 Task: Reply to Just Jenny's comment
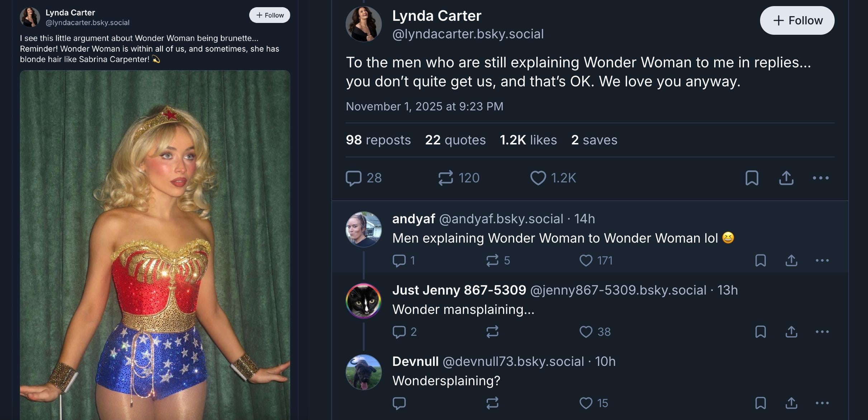click(x=399, y=332)
